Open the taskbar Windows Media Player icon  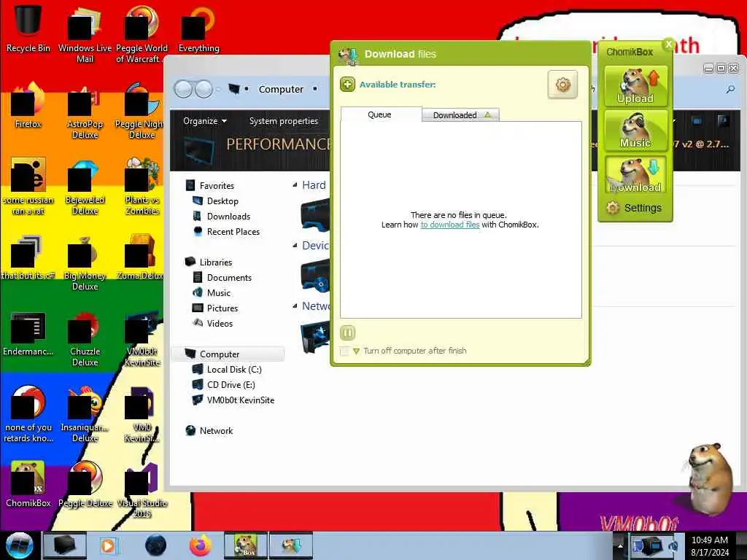coord(108,545)
